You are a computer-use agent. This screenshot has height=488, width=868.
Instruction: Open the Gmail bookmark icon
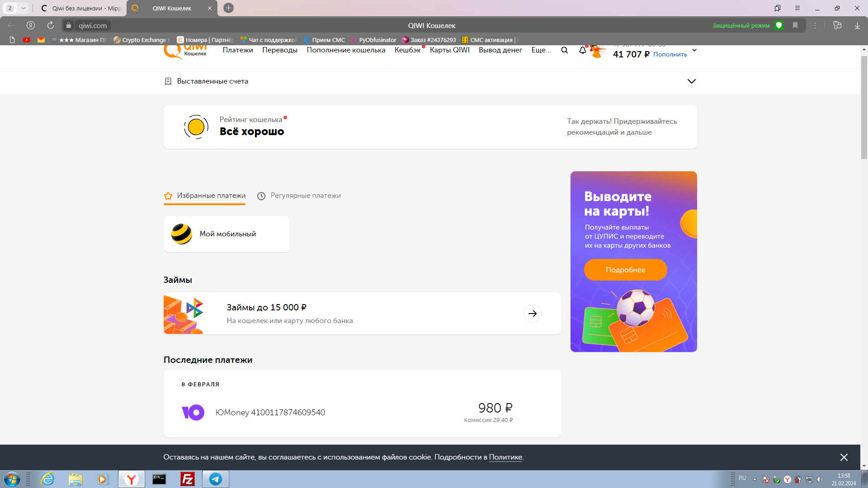tap(41, 40)
